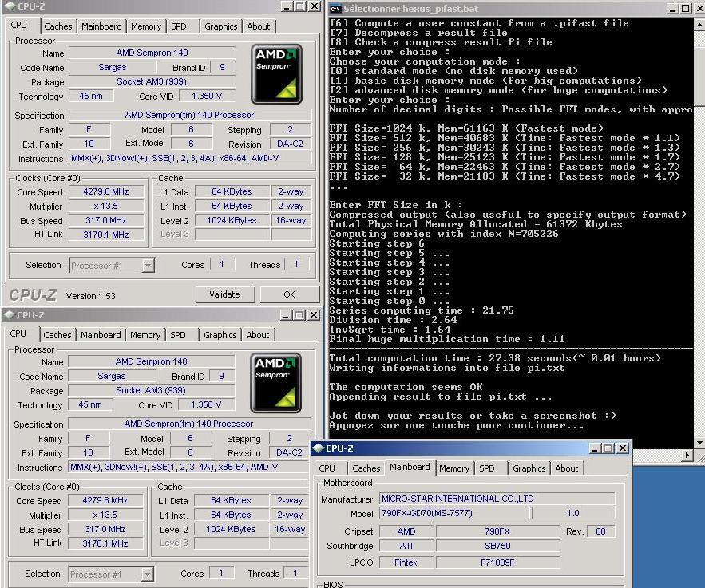
Task: Click LPCIO F71889F field
Action: pos(497,562)
